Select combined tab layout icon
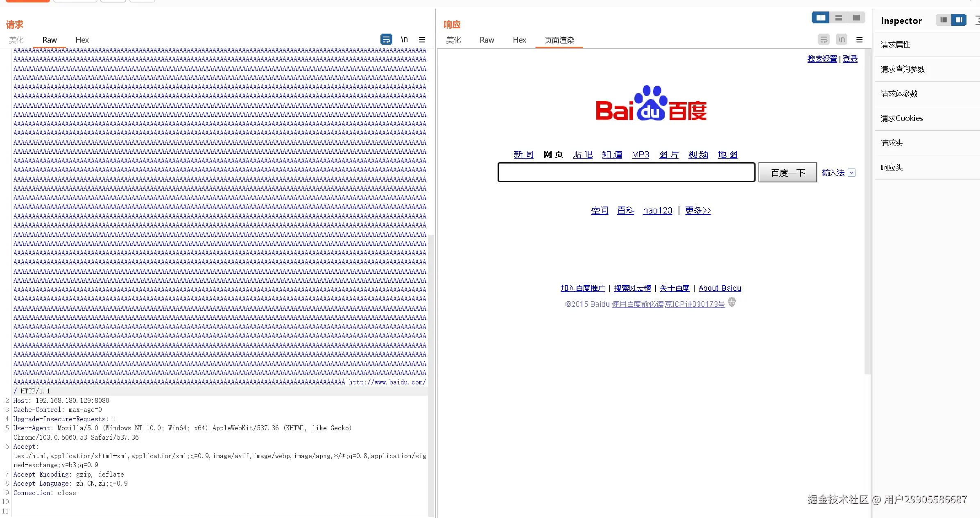 [x=856, y=18]
